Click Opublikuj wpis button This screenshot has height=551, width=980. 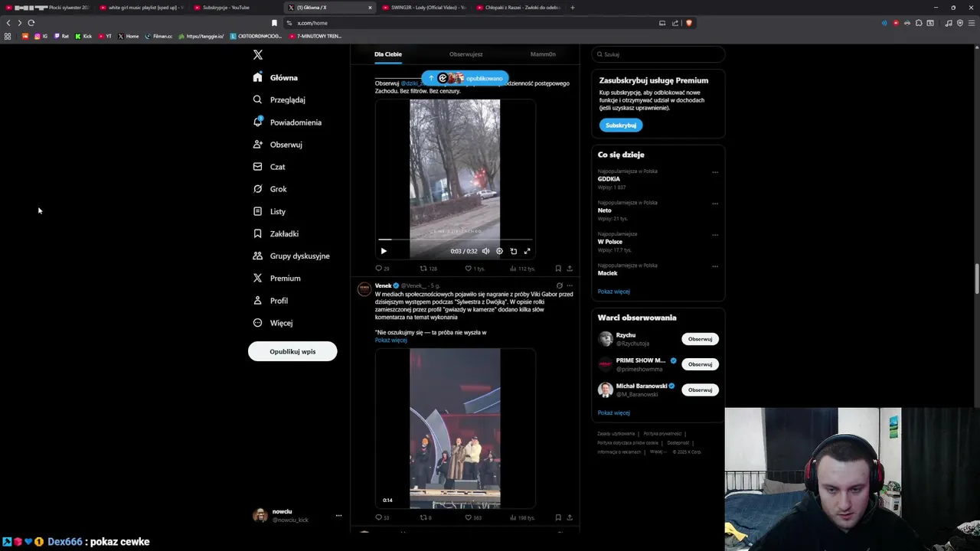(x=292, y=351)
